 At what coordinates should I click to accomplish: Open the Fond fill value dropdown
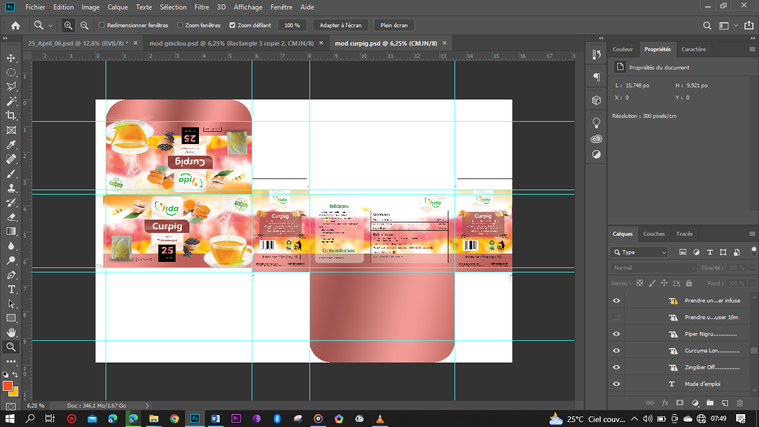(752, 283)
